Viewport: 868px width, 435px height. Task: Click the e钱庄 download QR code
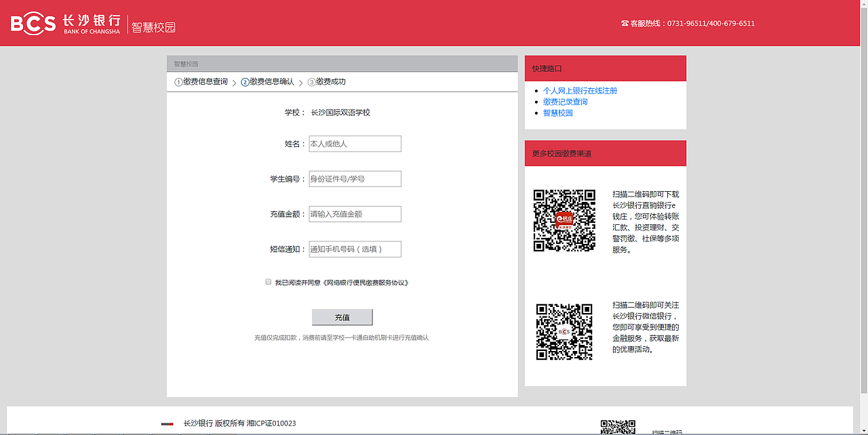564,220
